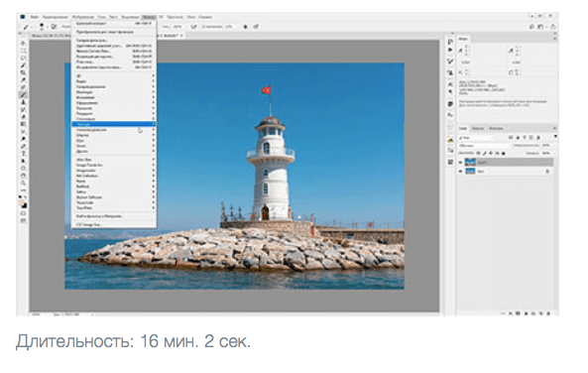Swap foreground and background colors
The width and height of the screenshot is (588, 373).
point(26,197)
